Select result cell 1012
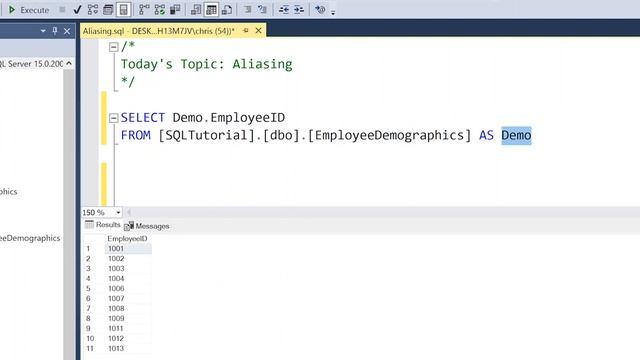 (128, 338)
